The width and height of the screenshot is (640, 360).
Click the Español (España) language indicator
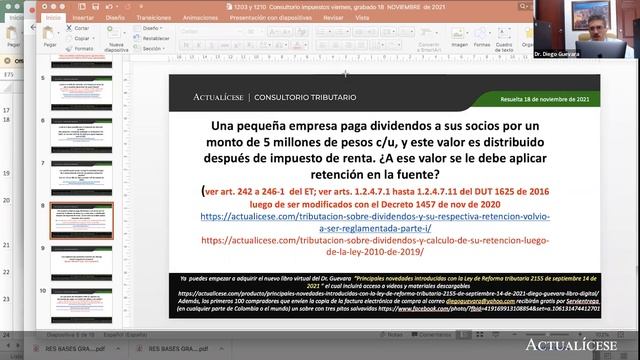125,335
